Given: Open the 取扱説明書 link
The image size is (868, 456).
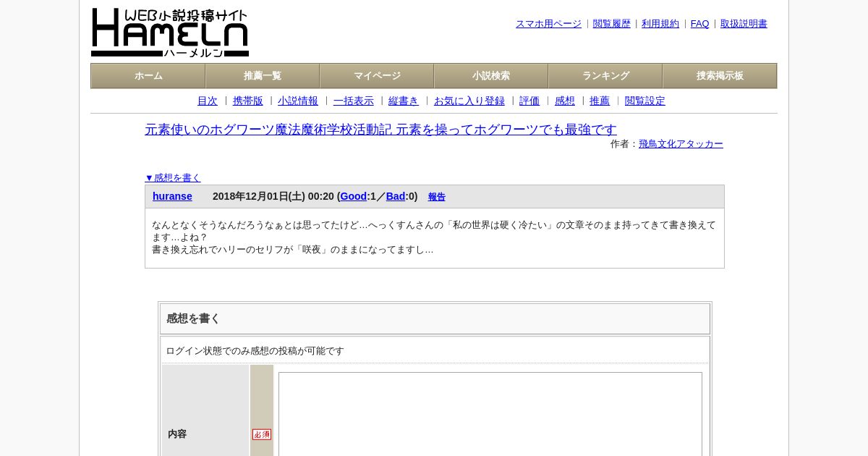Looking at the screenshot, I should click(744, 24).
